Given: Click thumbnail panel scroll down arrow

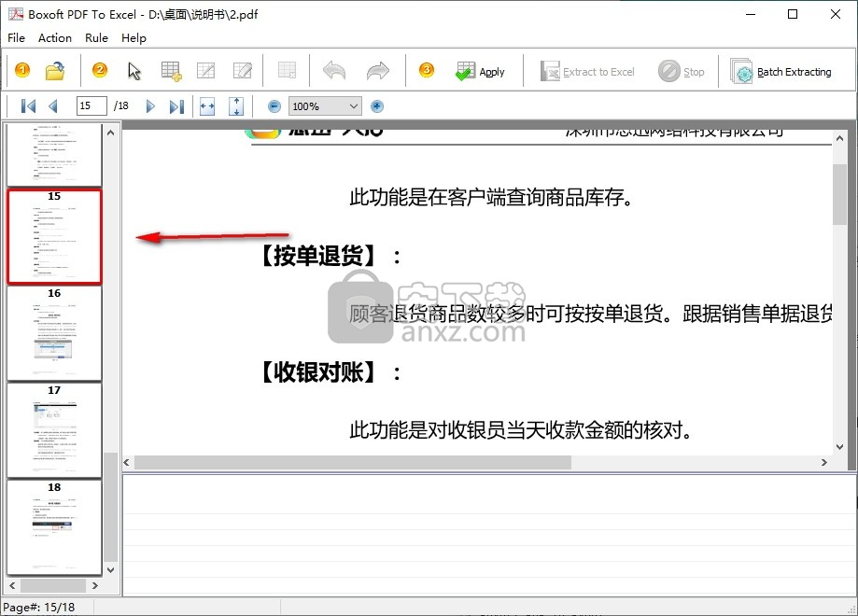Looking at the screenshot, I should (111, 569).
